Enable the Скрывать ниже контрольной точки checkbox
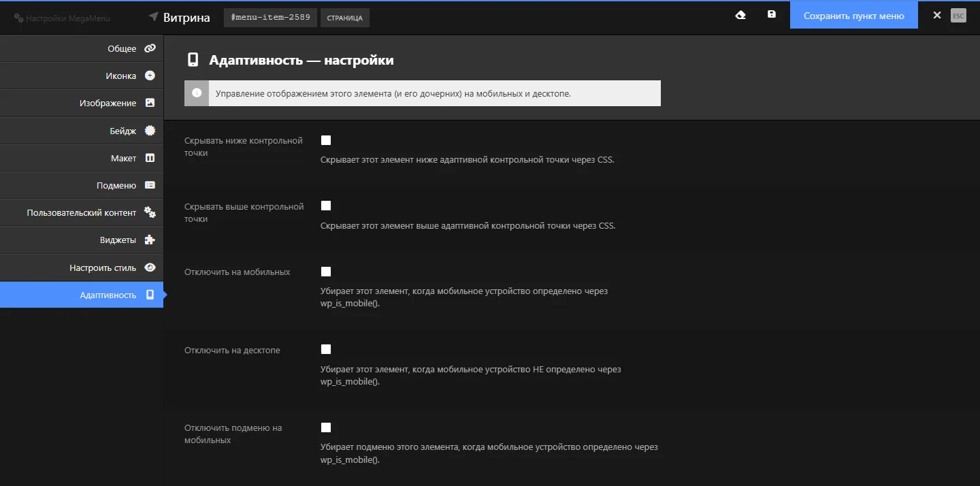The height and width of the screenshot is (486, 980). pyautogui.click(x=326, y=140)
